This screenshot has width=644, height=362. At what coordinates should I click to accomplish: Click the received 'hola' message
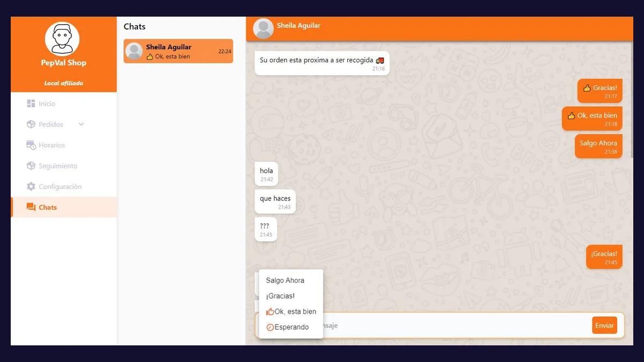pos(266,174)
